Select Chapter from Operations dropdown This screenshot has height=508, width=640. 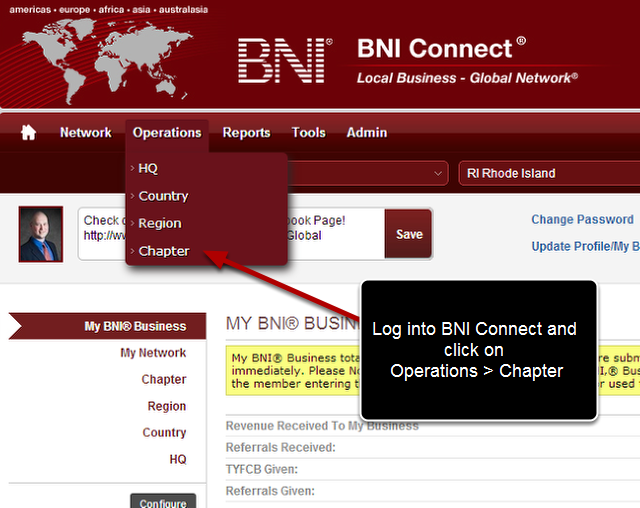pyautogui.click(x=163, y=251)
